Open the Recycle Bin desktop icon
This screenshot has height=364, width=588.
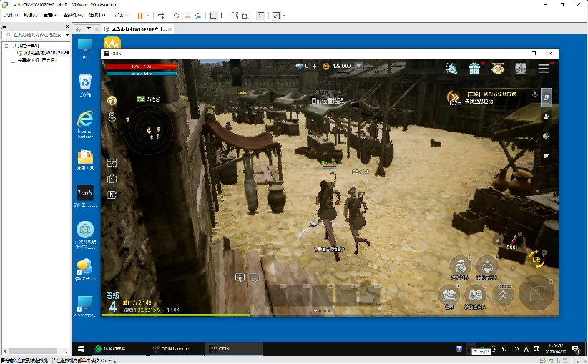(x=85, y=86)
